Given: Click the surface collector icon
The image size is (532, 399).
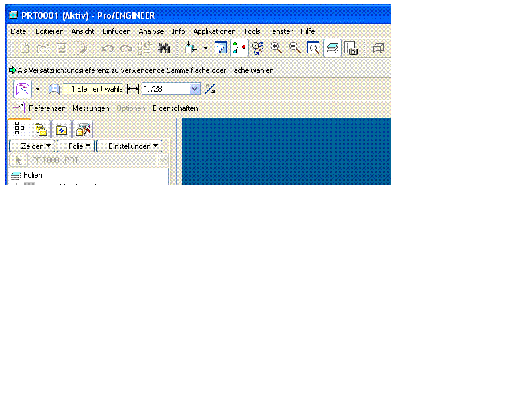Looking at the screenshot, I should pos(54,89).
